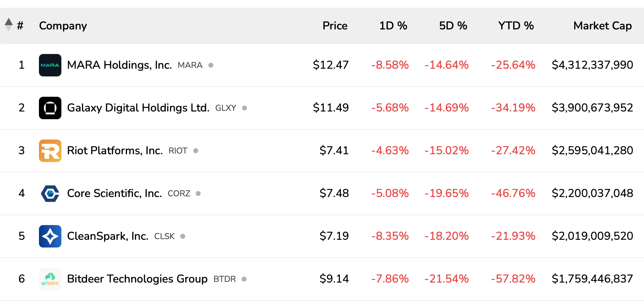This screenshot has height=305, width=644.
Task: Toggle rank sort arrows beside # header
Action: click(x=9, y=25)
